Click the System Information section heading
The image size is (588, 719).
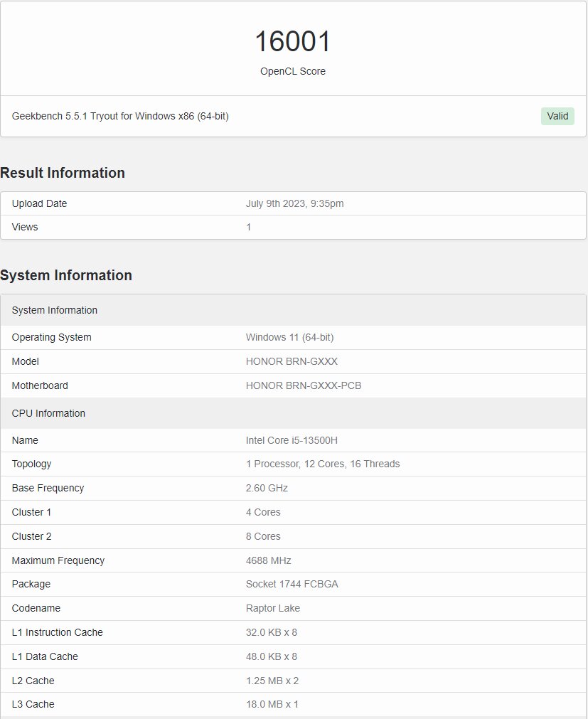pyautogui.click(x=66, y=275)
